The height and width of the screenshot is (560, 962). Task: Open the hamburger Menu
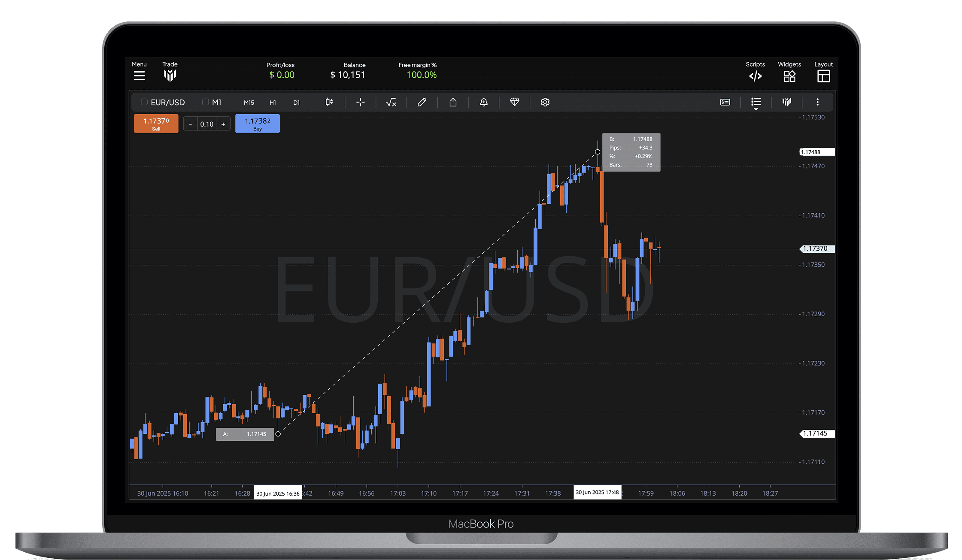point(139,76)
